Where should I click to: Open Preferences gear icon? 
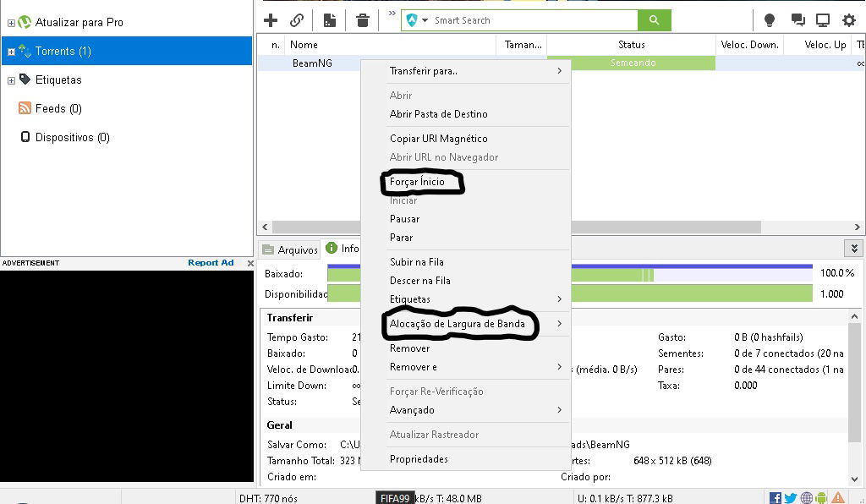pyautogui.click(x=849, y=20)
